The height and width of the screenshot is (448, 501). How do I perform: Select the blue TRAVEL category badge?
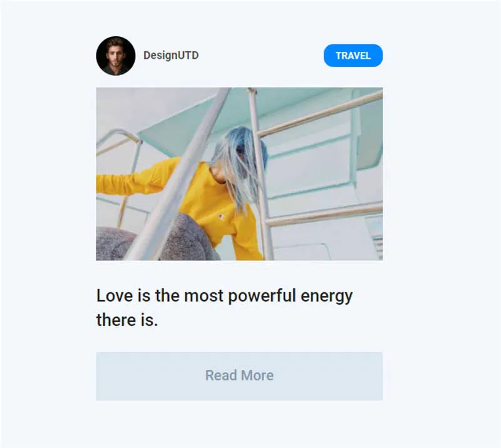click(x=353, y=56)
